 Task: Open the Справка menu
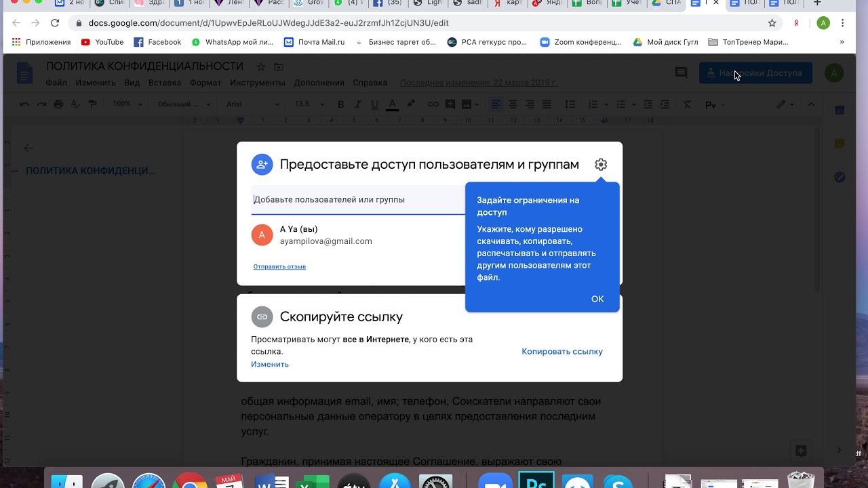click(370, 83)
